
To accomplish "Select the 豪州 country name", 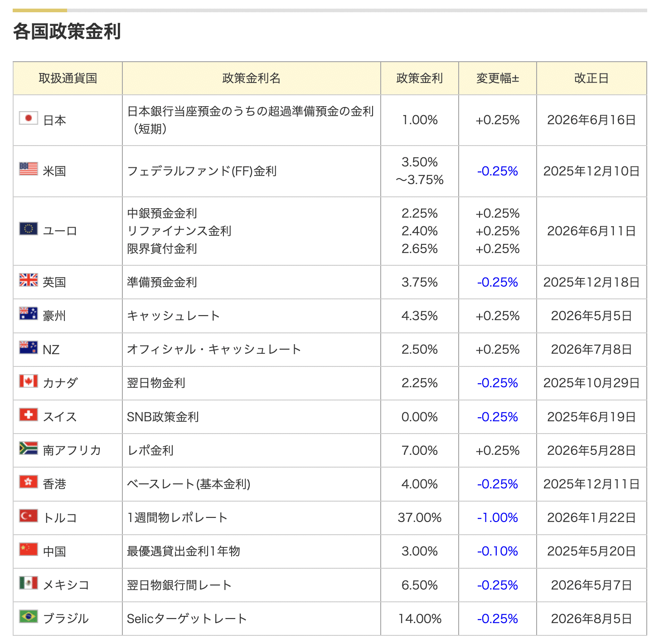I will [x=54, y=316].
